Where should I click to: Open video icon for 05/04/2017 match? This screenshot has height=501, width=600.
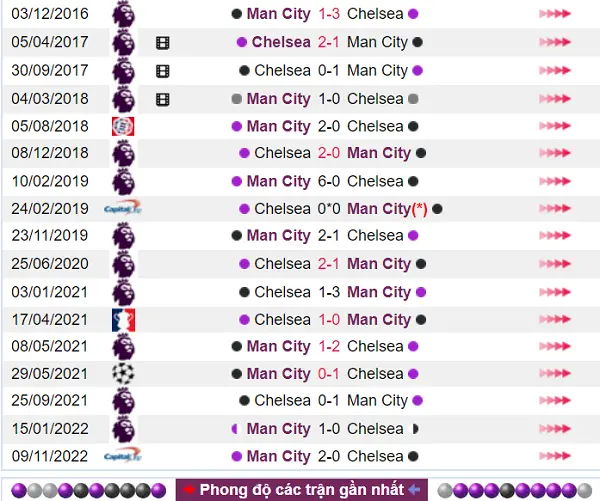coord(163,42)
